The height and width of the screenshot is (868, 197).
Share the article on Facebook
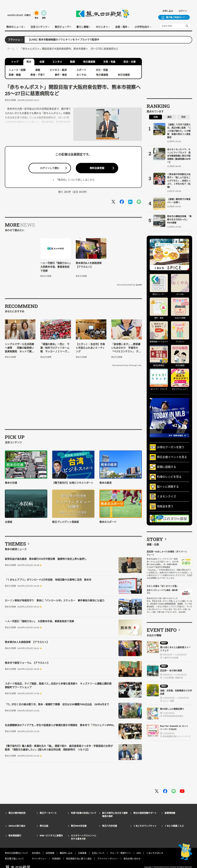(x=122, y=202)
